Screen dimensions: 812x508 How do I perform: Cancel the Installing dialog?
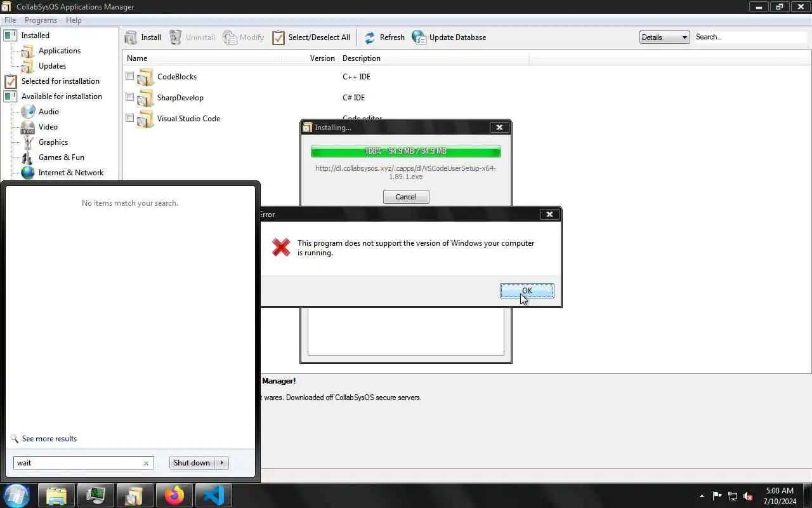[x=406, y=197]
